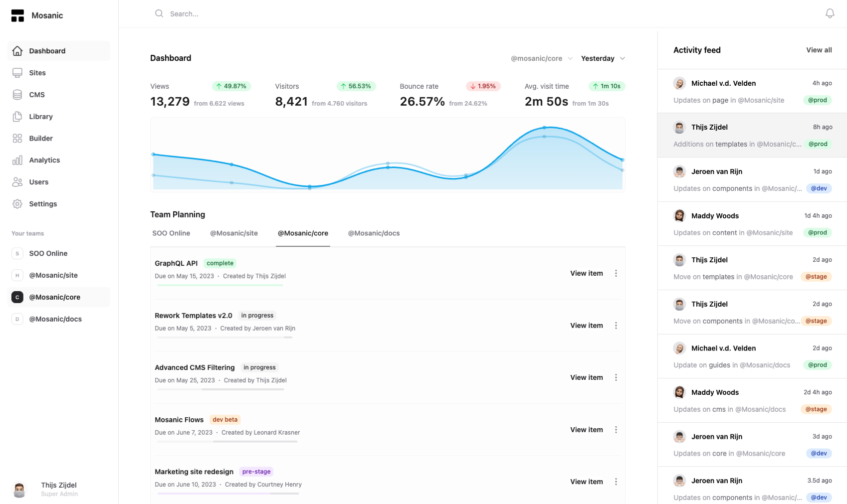Image resolution: width=847 pixels, height=504 pixels.
Task: Switch to the @Mosanic/docs planning tab
Action: point(374,233)
